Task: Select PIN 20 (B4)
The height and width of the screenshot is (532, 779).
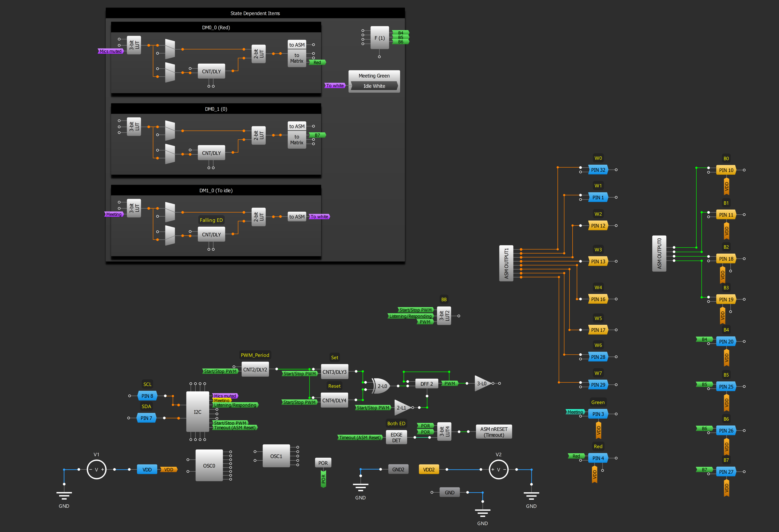Action: (x=726, y=342)
